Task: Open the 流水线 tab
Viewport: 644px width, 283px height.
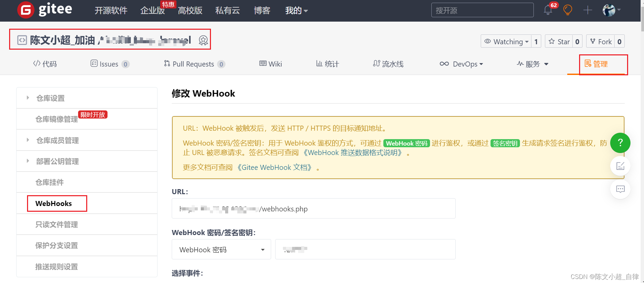Action: pos(388,64)
